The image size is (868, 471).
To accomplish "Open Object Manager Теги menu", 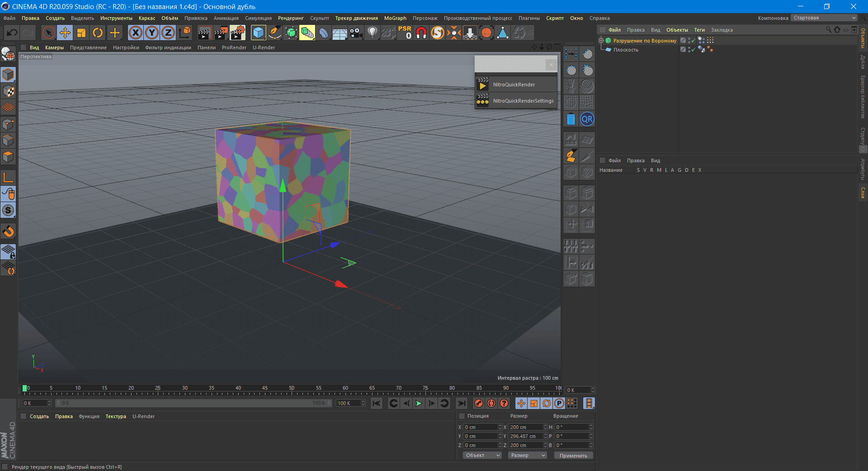I will (699, 30).
